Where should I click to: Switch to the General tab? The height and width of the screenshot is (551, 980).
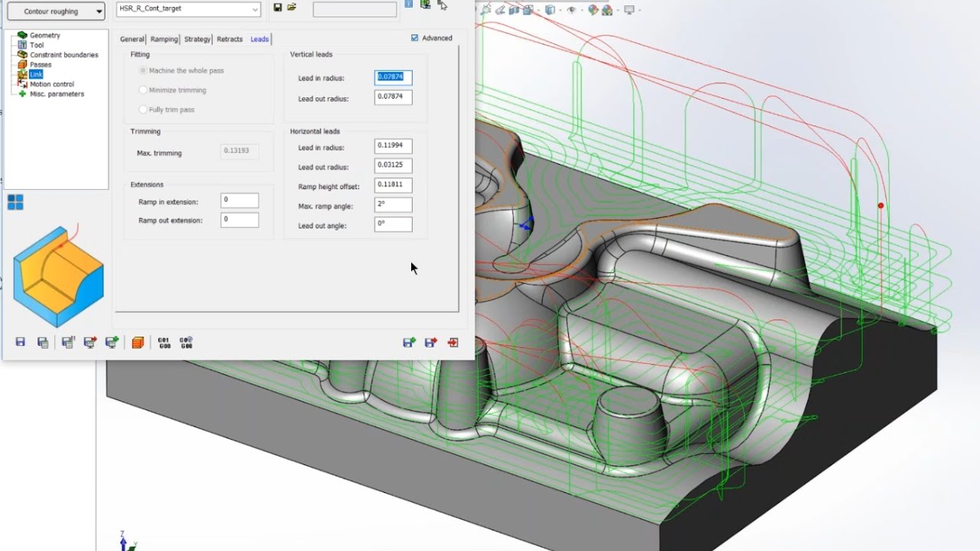click(132, 39)
